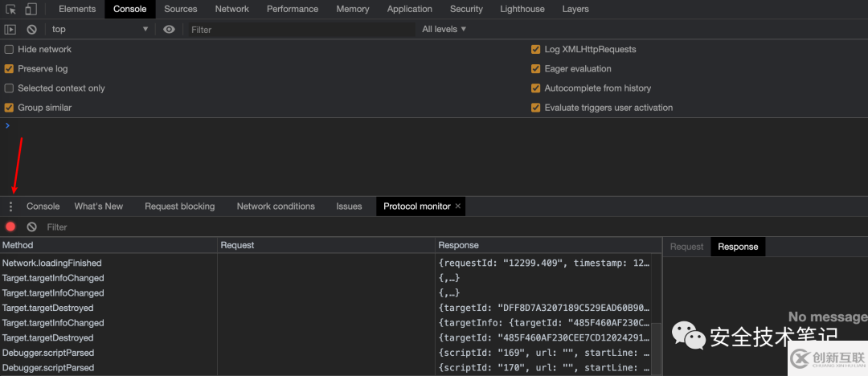868x376 pixels.
Task: Expand the first Target.targetInfoChanged response
Action: click(x=449, y=278)
